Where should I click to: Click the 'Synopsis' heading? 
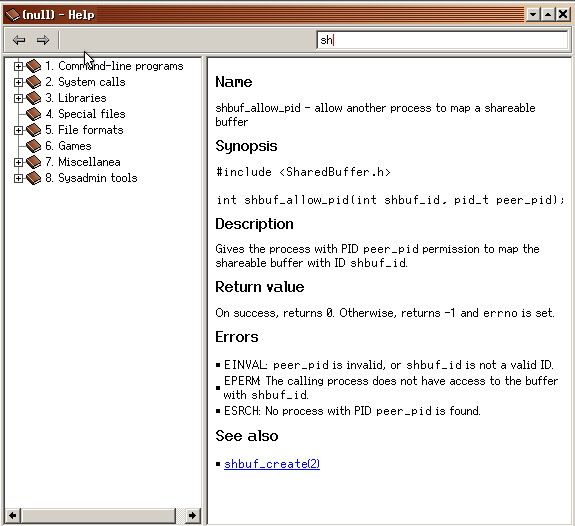(246, 146)
